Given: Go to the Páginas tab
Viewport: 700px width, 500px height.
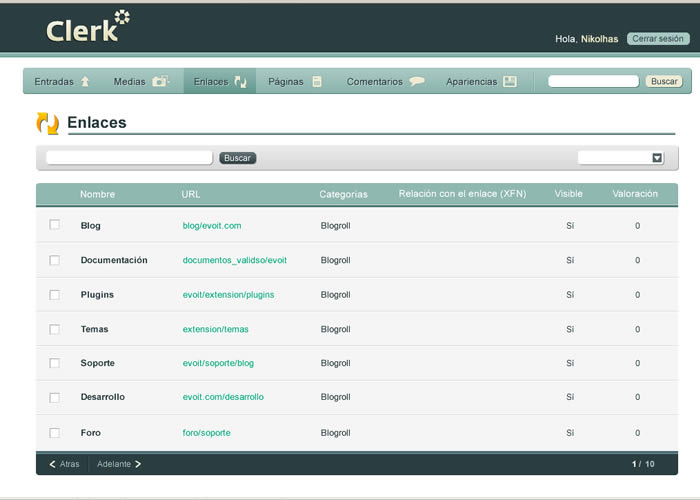Looking at the screenshot, I should 295,81.
